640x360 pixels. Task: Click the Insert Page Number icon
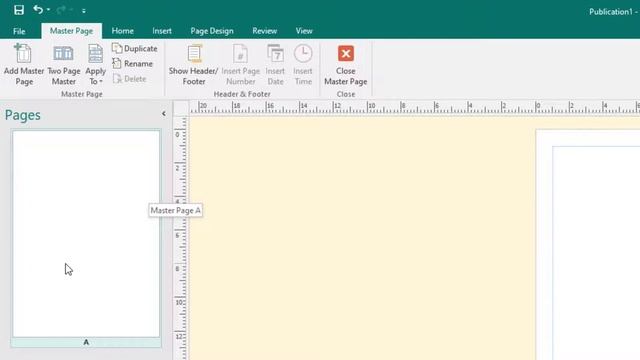pos(240,54)
